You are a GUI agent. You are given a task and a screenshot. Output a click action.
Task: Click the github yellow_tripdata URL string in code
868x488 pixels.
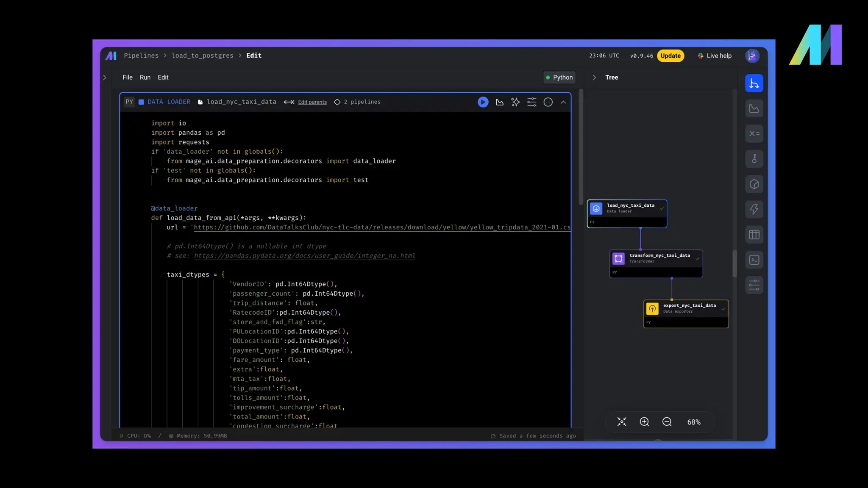click(x=381, y=227)
